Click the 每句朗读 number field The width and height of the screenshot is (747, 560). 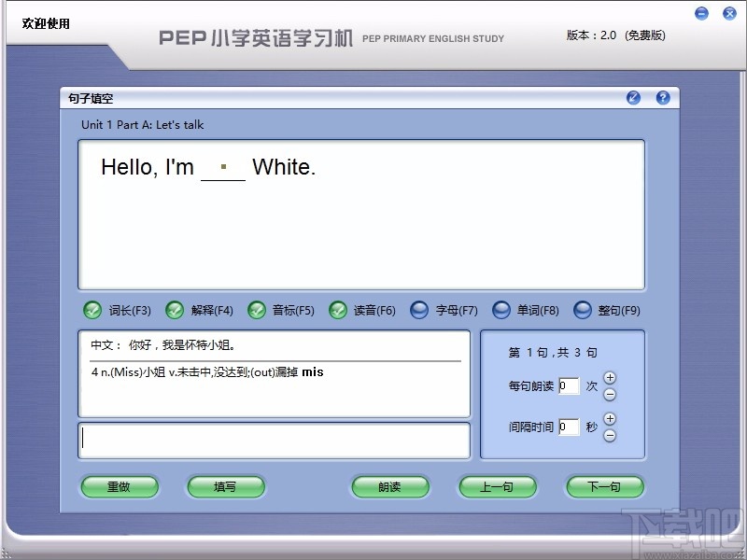[570, 385]
